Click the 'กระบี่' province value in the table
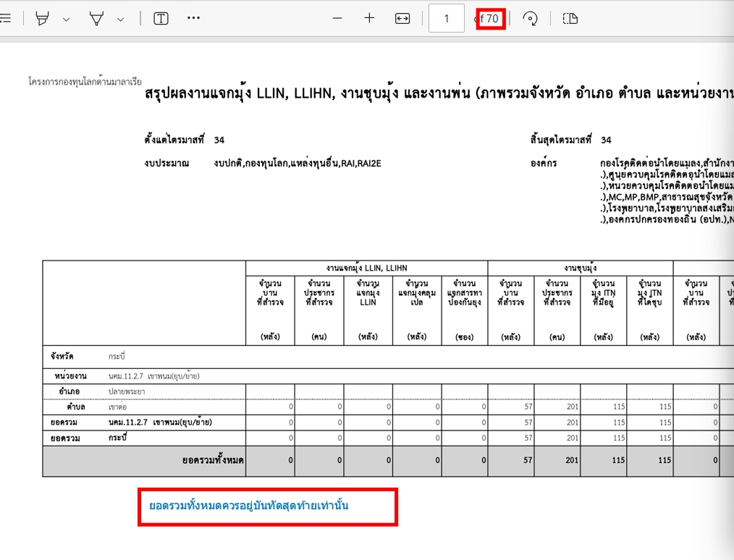This screenshot has height=560, width=734. [118, 357]
